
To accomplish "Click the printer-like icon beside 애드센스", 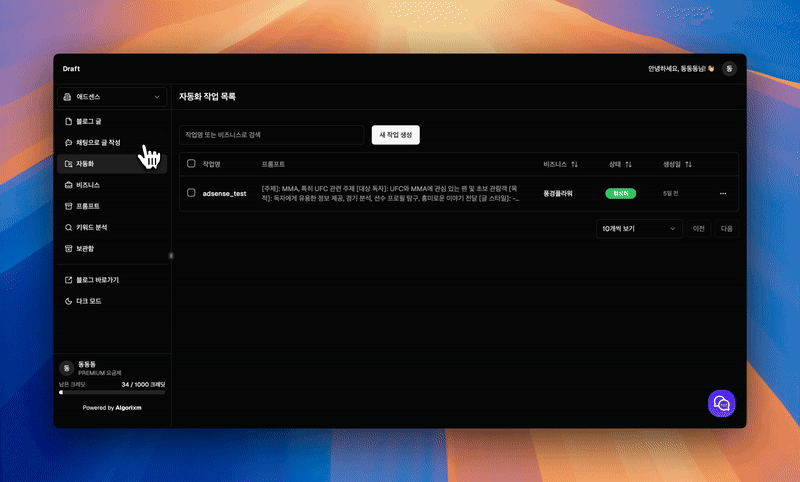I will coord(67,97).
